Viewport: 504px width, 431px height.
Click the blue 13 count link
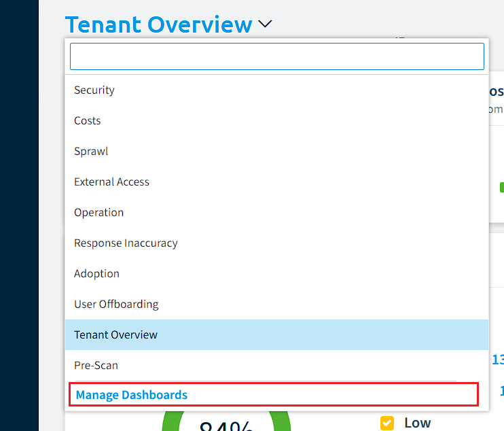498,360
